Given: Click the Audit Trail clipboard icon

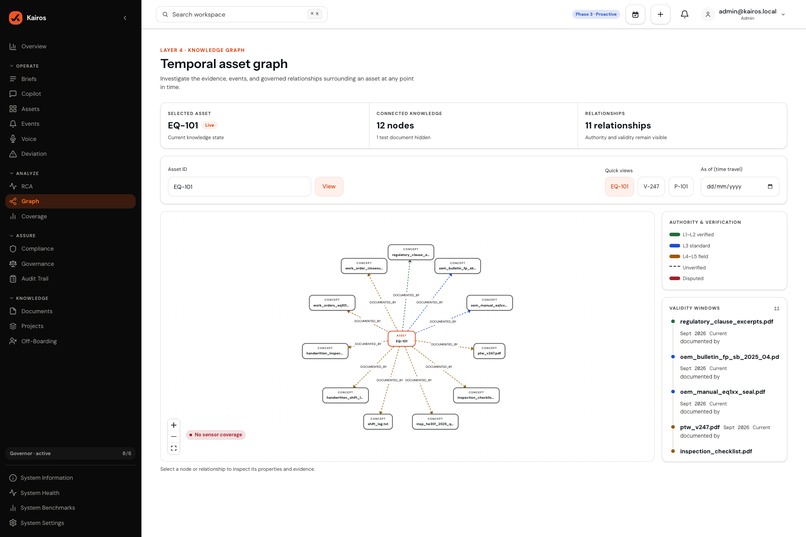Looking at the screenshot, I should (13, 279).
